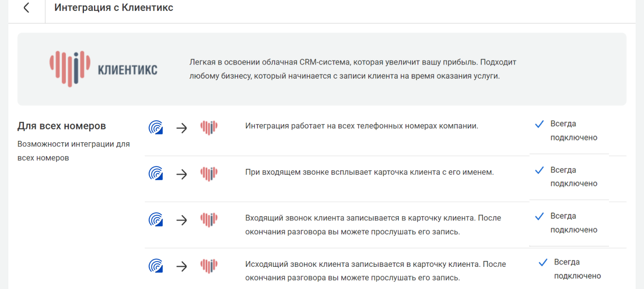Click arrow icon in all phone numbers row

coord(182,128)
